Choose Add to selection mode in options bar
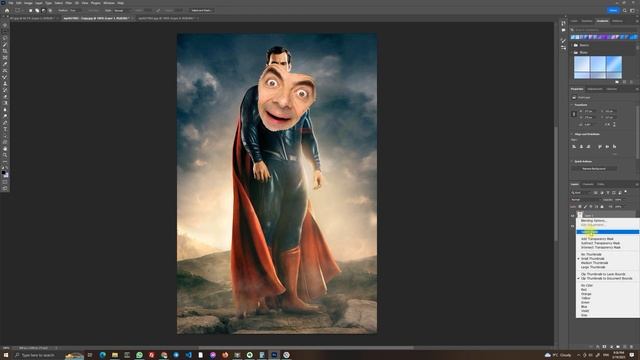The image size is (640, 360). coord(37,10)
